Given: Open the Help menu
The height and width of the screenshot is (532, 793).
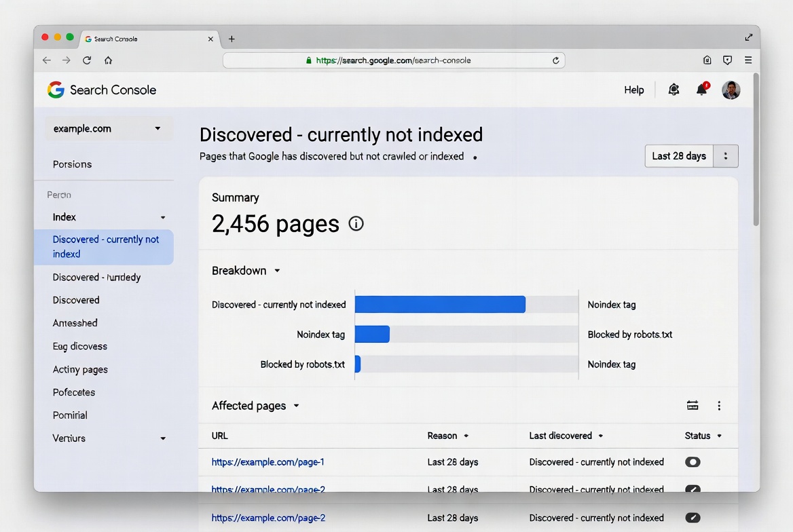Looking at the screenshot, I should [633, 89].
